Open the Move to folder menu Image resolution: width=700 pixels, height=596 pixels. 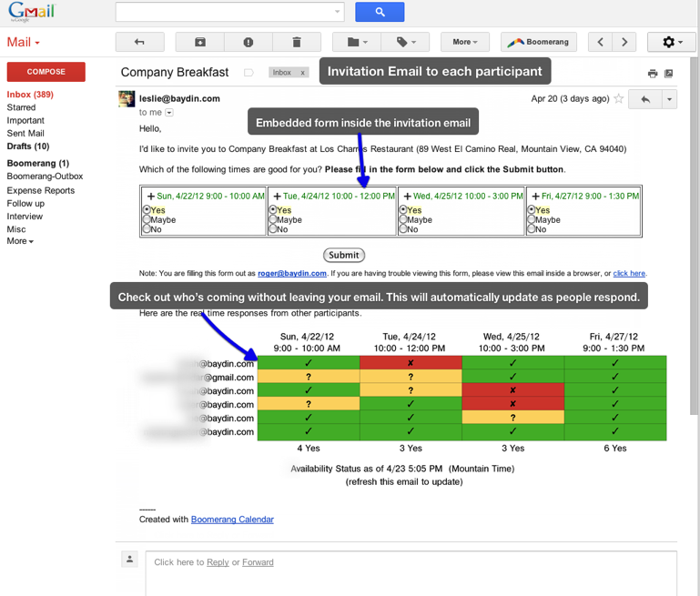(x=357, y=42)
